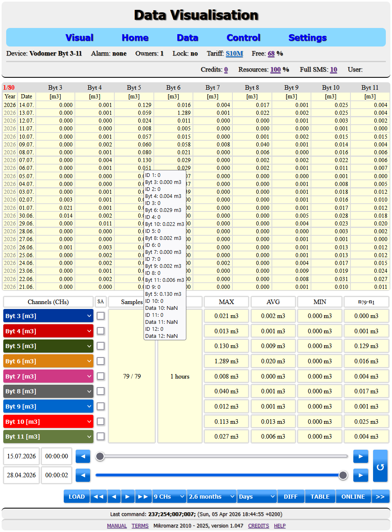
Task: Click the left arrow beside the upper slider
Action: (x=83, y=456)
